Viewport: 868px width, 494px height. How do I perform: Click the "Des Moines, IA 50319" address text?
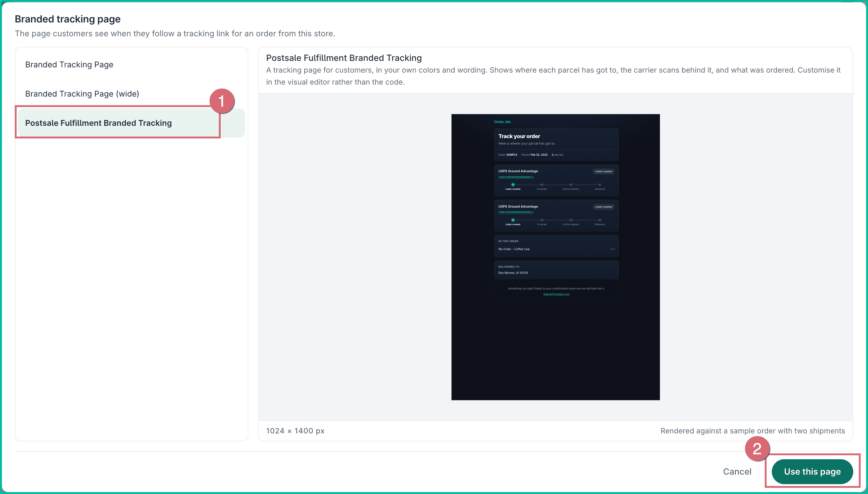(x=513, y=273)
